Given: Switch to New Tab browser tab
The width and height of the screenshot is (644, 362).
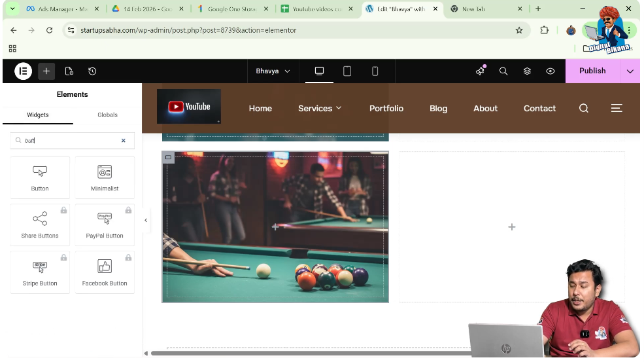Looking at the screenshot, I should coord(486,9).
